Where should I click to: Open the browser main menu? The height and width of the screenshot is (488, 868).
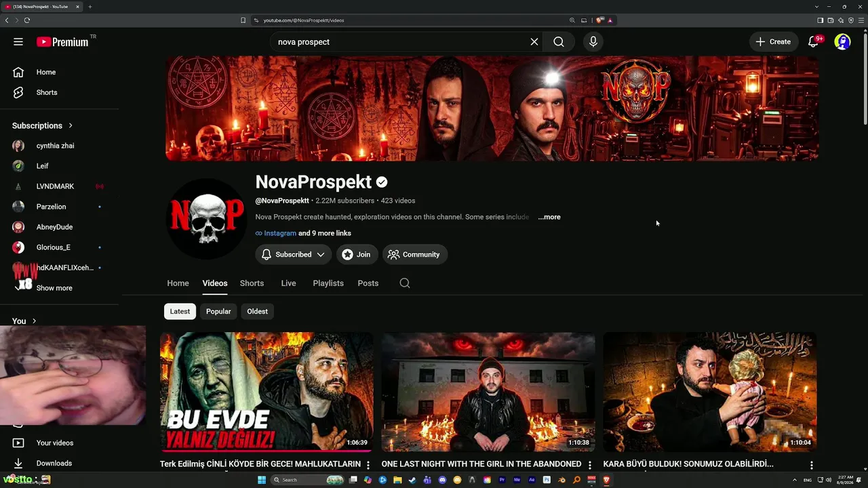pos(861,20)
